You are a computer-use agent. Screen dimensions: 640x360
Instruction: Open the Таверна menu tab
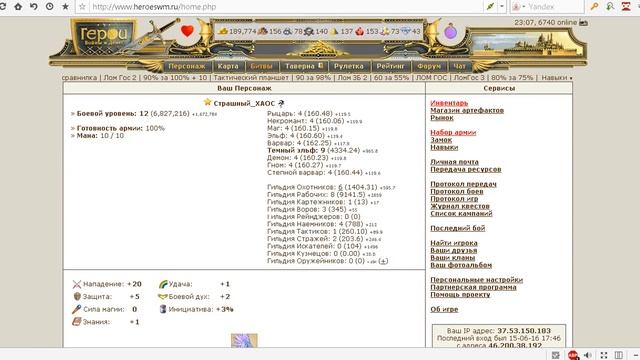coord(304,66)
